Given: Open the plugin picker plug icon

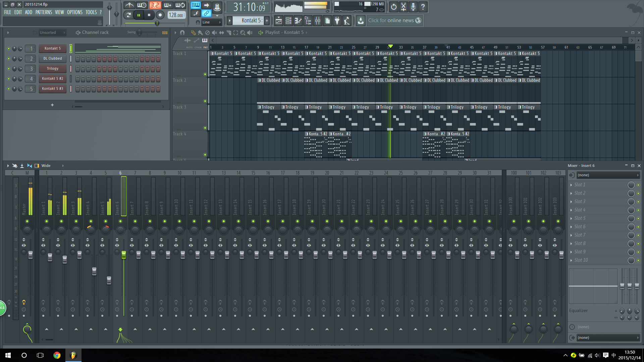Looking at the screenshot, I should (337, 21).
